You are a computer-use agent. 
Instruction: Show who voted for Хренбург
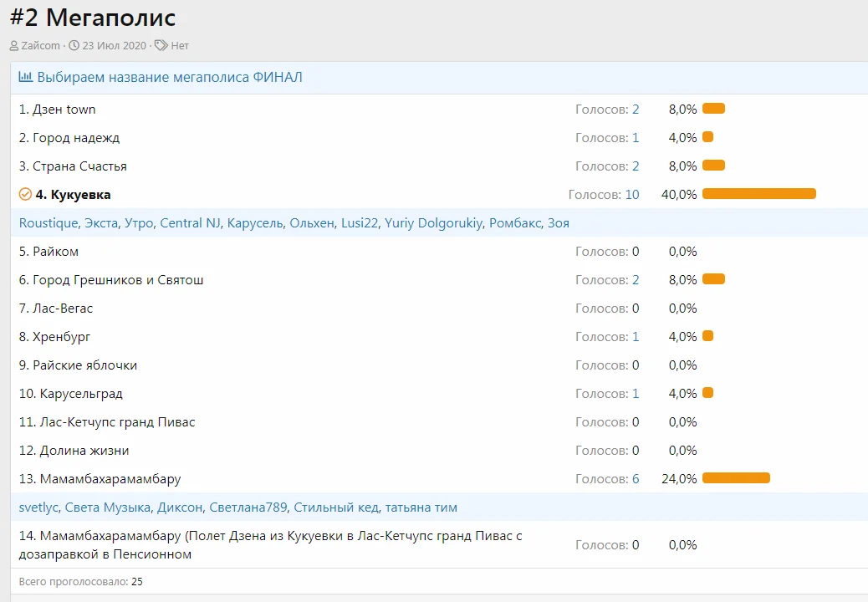[x=636, y=336]
